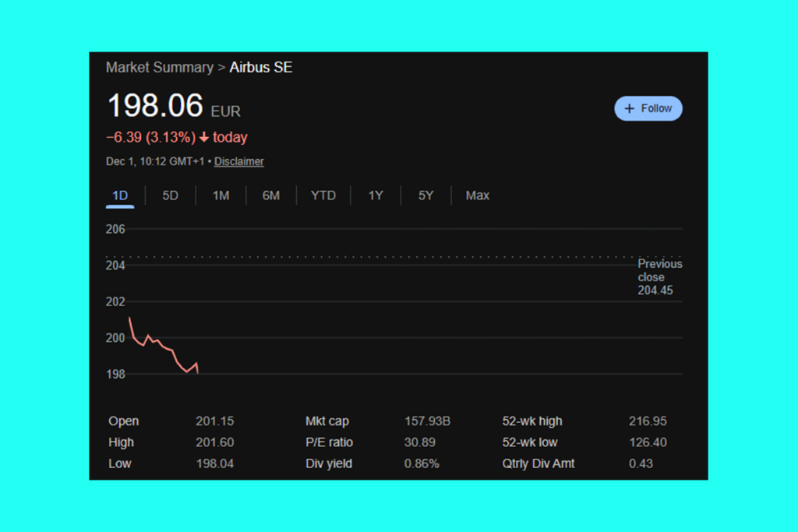Click the Airbus SE breadcrumb title
Image resolution: width=798 pixels, height=532 pixels.
click(260, 67)
